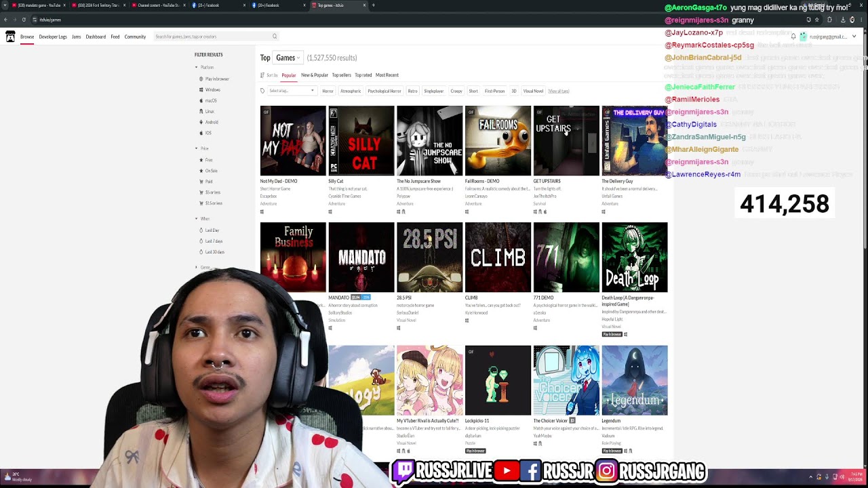Screen dimensions: 868x488
Task: Apply the Atmospheric tag filter
Action: point(351,91)
